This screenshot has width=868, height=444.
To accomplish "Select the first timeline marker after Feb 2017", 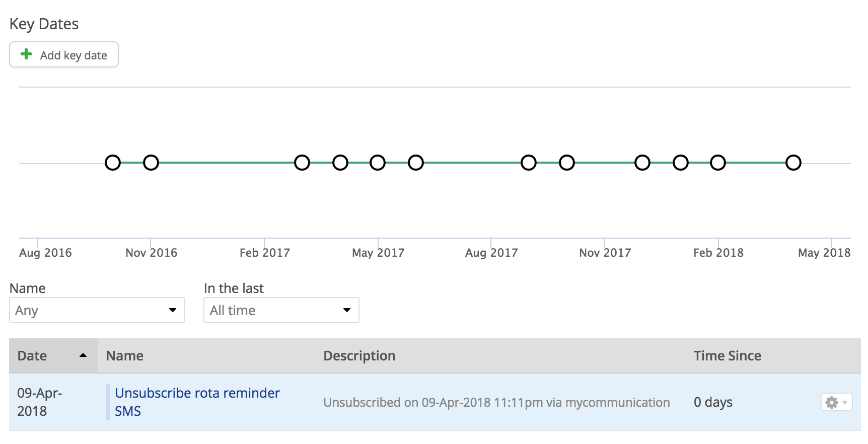I will pyautogui.click(x=302, y=163).
